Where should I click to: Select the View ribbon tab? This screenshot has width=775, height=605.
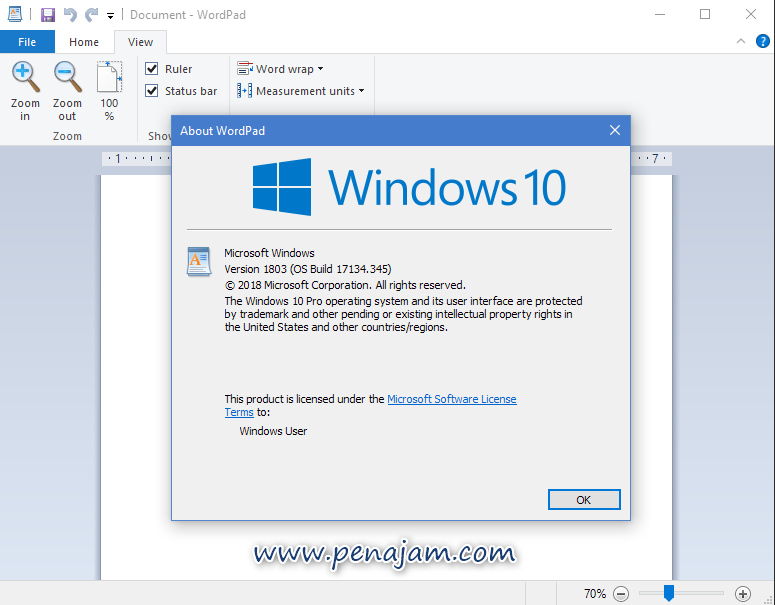(140, 42)
